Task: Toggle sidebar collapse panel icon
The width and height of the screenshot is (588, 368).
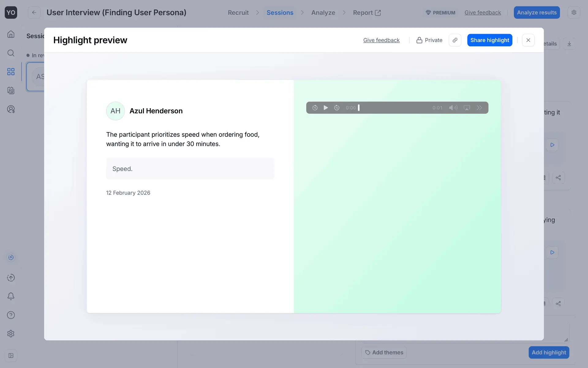Action: click(x=11, y=355)
